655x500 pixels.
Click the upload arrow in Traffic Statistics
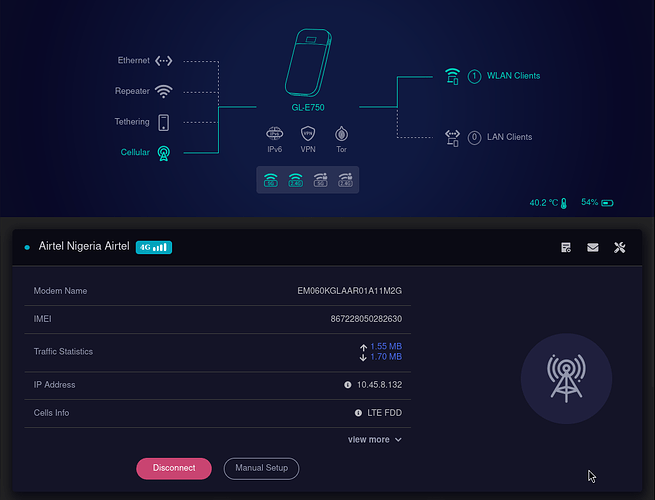tap(363, 347)
